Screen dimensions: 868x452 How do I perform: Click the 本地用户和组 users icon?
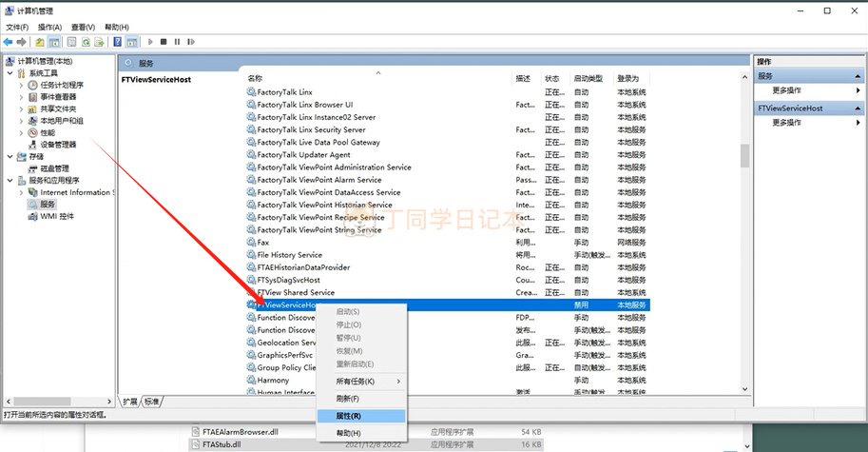[33, 121]
